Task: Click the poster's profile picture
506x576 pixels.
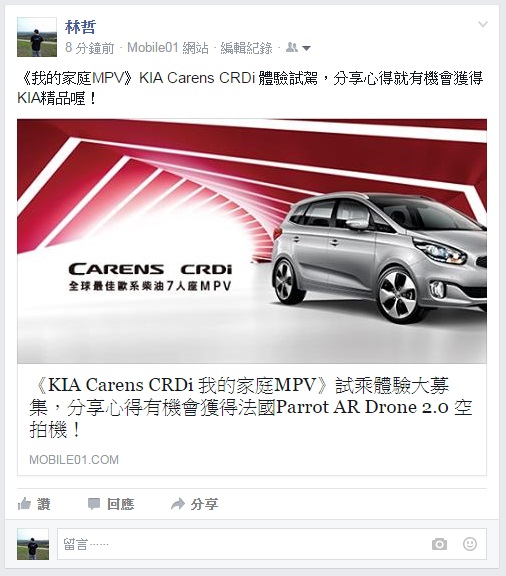Action: (x=37, y=37)
